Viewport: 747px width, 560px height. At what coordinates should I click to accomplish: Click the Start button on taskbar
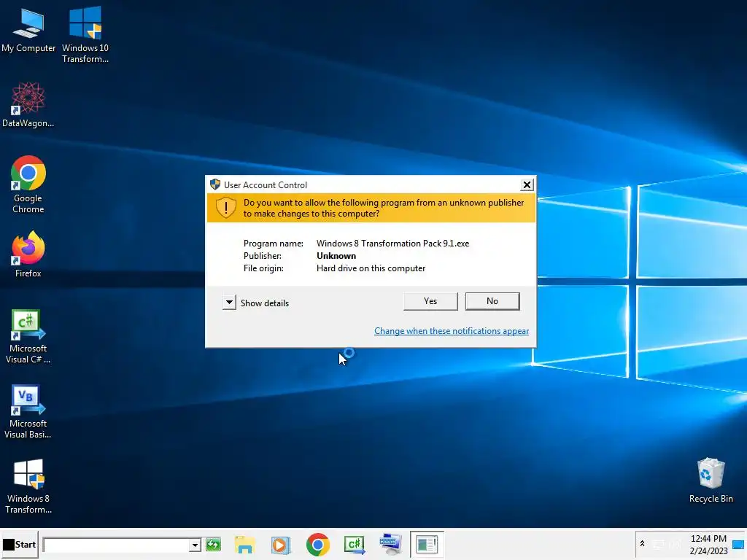[x=19, y=544]
